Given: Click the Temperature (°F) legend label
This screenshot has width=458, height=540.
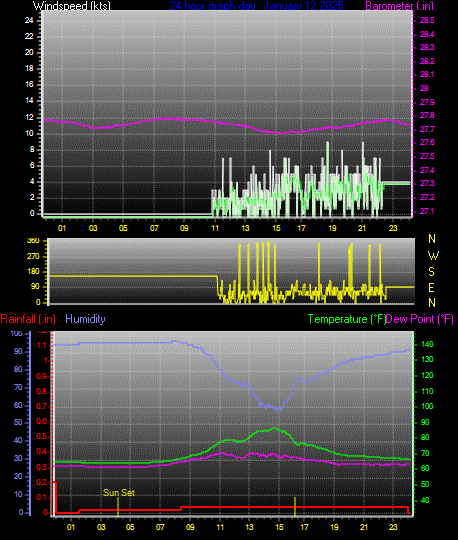Looking at the screenshot, I should (346, 319).
